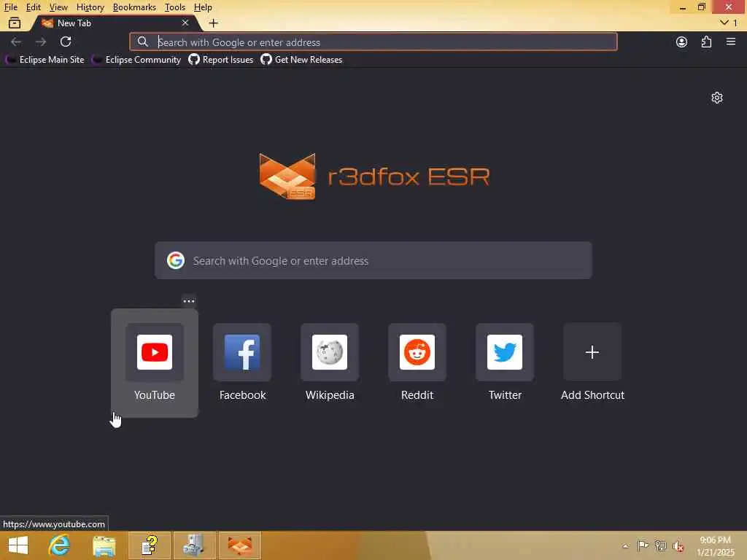The image size is (747, 560).
Task: Open the Facebook shortcut
Action: [242, 362]
